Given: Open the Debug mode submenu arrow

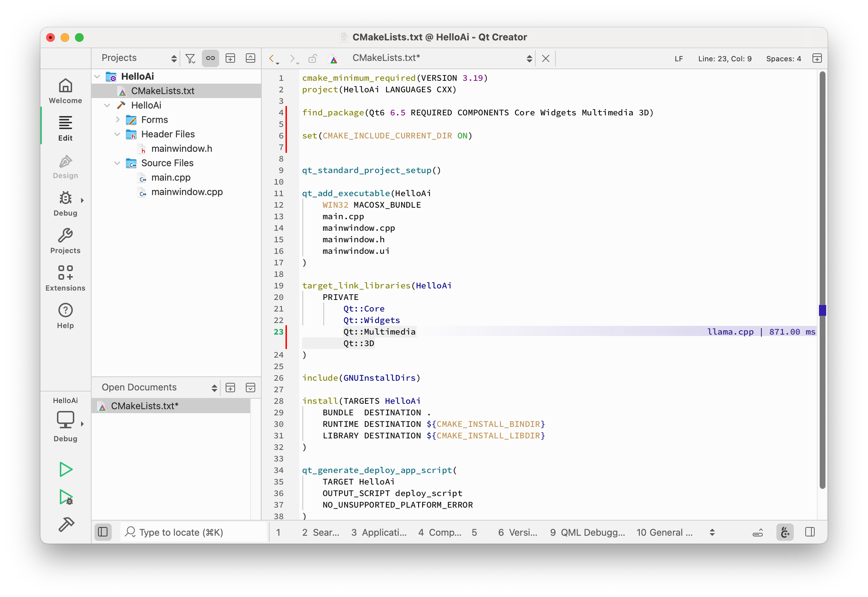Looking at the screenshot, I should (82, 200).
